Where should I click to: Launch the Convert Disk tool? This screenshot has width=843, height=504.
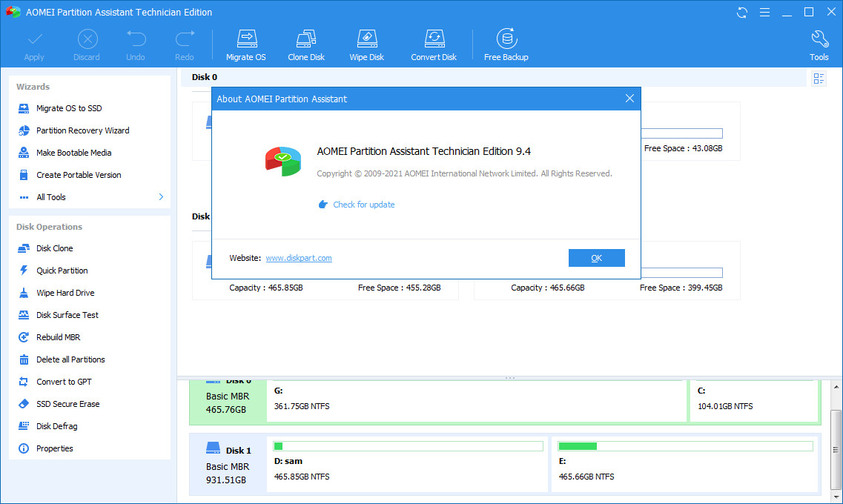coord(433,44)
